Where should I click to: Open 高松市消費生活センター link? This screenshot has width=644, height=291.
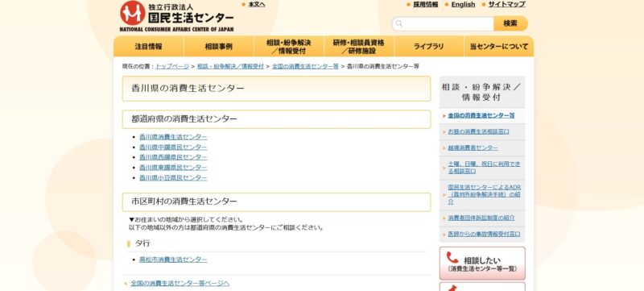click(x=173, y=260)
